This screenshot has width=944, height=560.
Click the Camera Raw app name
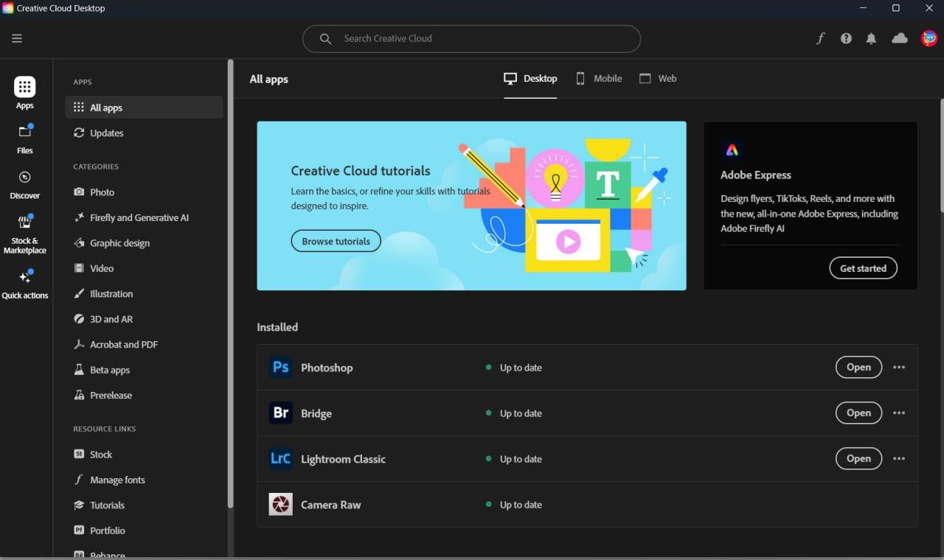(330, 505)
